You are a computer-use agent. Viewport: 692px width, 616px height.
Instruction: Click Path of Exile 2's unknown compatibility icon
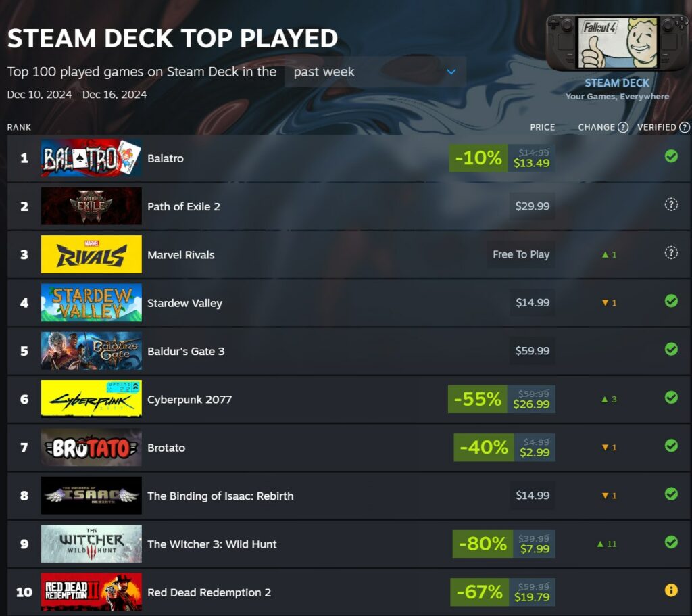click(671, 204)
